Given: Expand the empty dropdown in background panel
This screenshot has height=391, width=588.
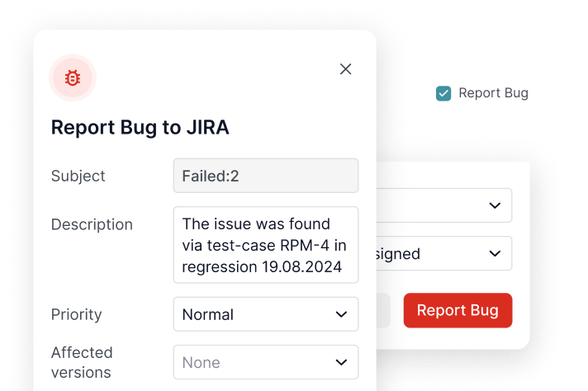Looking at the screenshot, I should [x=444, y=205].
